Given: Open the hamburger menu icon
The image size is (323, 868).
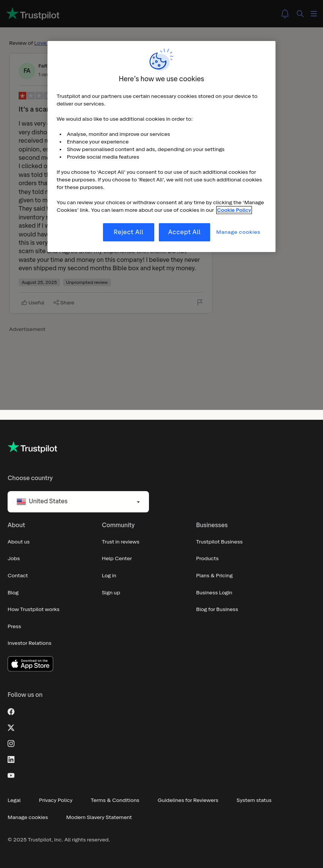Looking at the screenshot, I should pyautogui.click(x=314, y=14).
